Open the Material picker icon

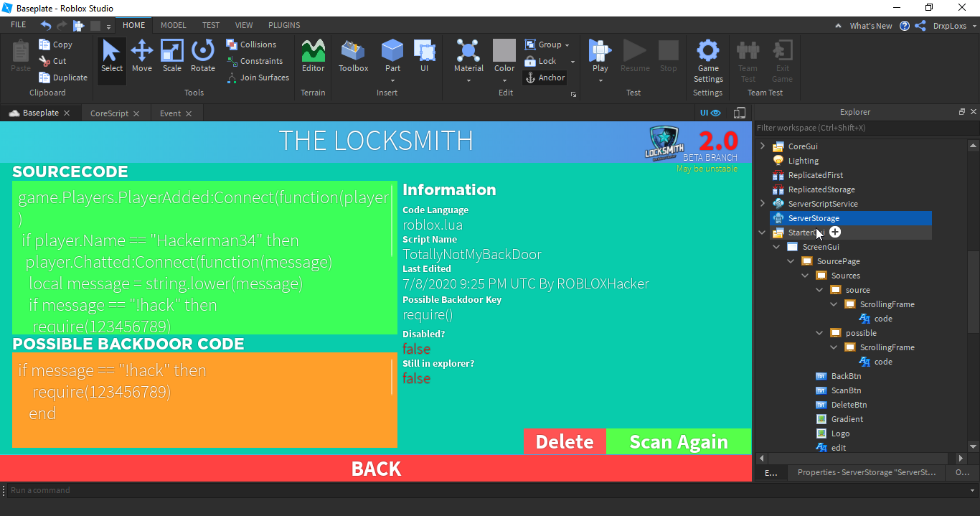point(468,51)
